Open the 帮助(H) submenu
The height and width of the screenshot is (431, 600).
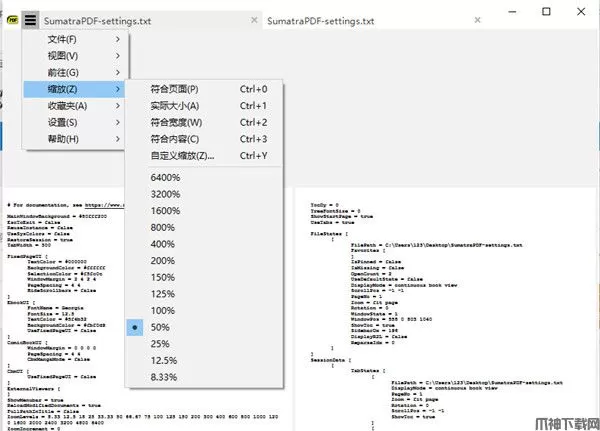74,139
